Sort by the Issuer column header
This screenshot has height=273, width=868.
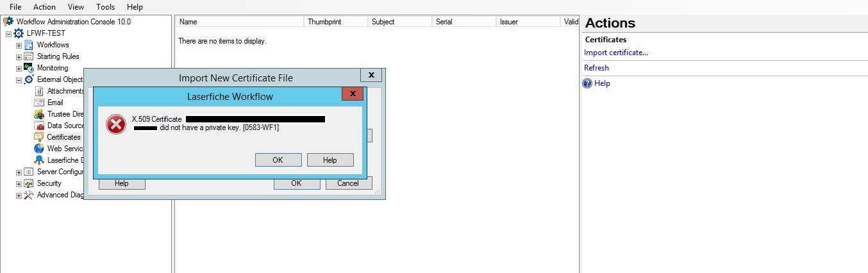pos(528,22)
